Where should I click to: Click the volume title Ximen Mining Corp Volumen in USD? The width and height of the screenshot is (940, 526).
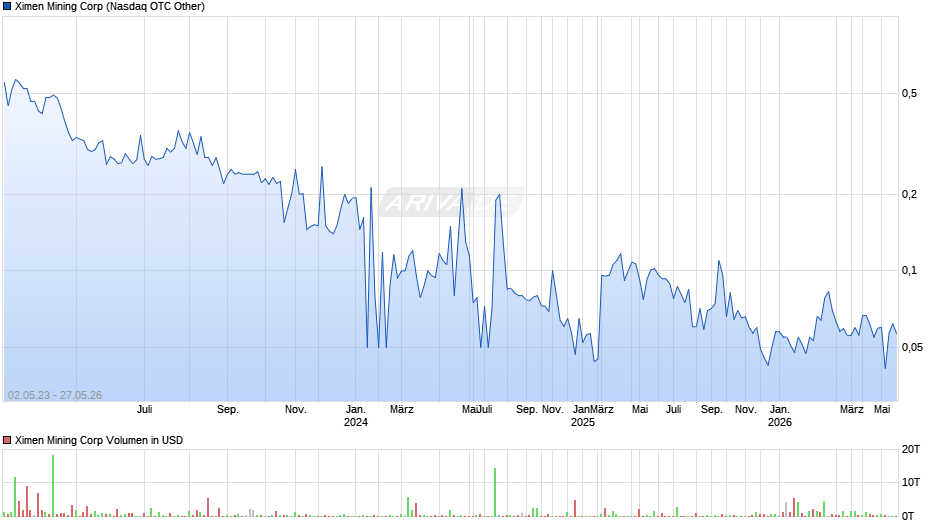pyautogui.click(x=99, y=440)
